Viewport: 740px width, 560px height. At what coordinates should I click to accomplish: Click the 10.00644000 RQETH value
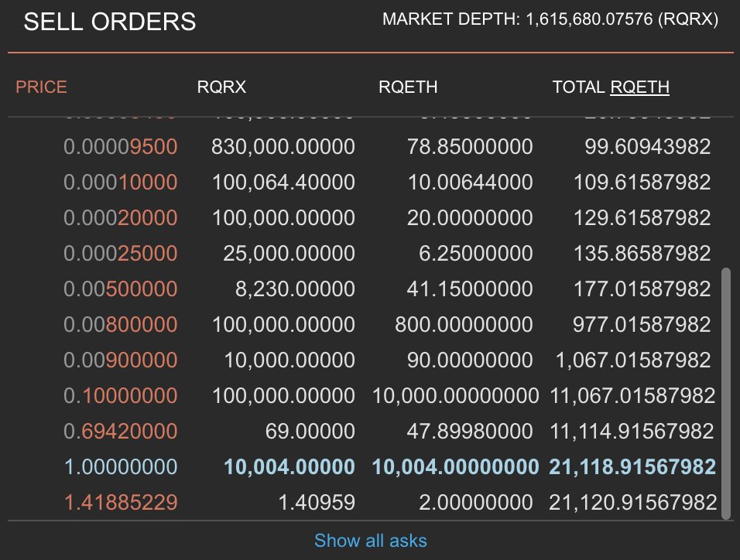[x=471, y=182]
